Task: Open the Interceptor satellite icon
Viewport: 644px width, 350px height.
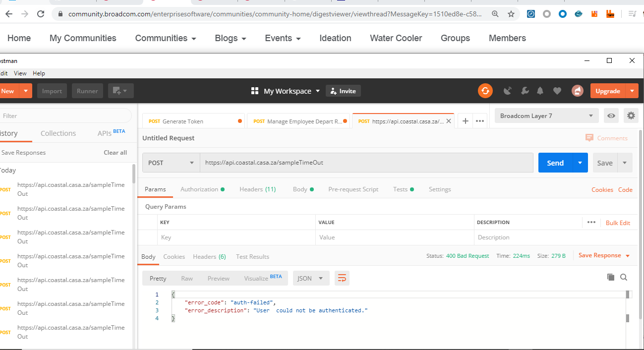Action: pyautogui.click(x=507, y=91)
